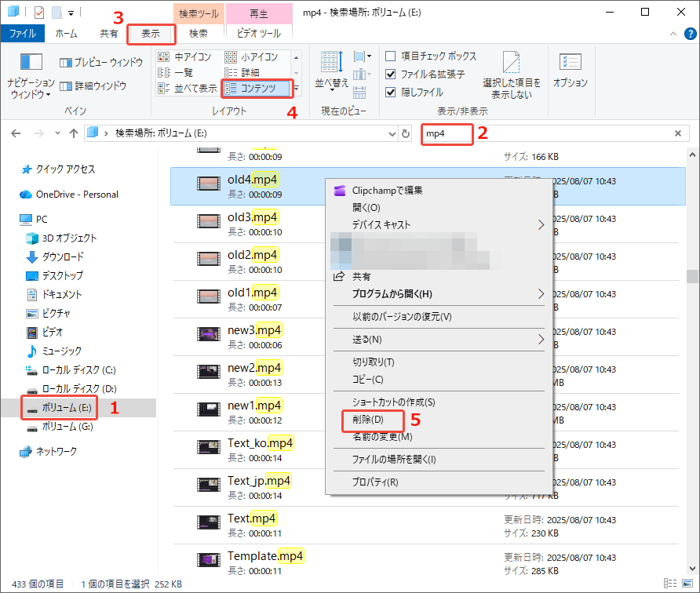Select the コンテンツ (Content) layout view
Viewport: 700px width, 593px height.
tap(262, 89)
